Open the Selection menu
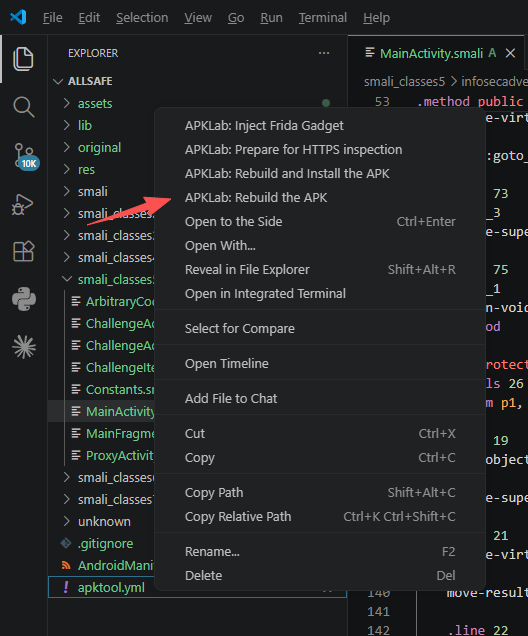528x636 pixels. [142, 18]
